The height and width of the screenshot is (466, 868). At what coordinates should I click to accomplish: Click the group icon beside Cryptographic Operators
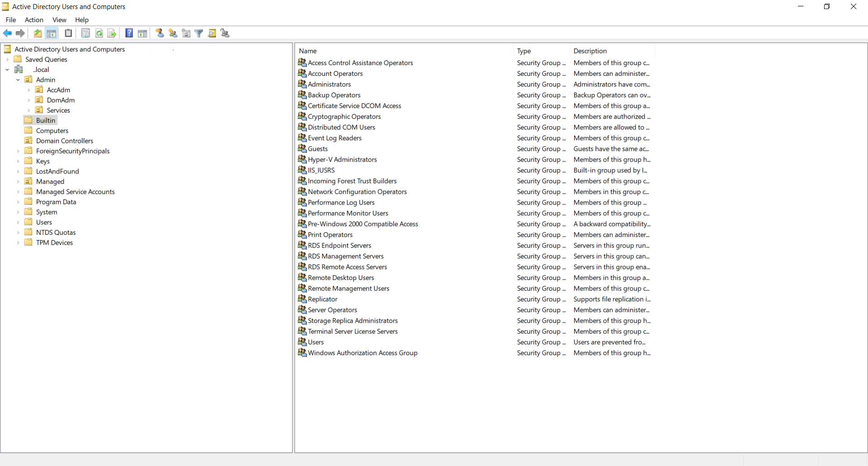tap(302, 116)
